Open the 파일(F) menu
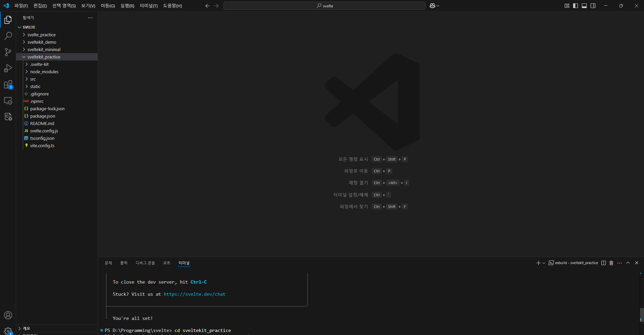644x335 pixels. 21,6
